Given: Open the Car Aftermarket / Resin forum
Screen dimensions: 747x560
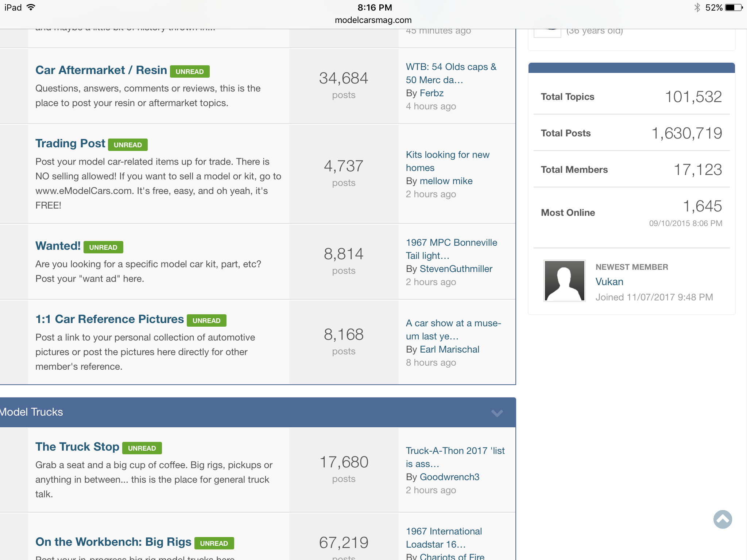Looking at the screenshot, I should pyautogui.click(x=101, y=70).
